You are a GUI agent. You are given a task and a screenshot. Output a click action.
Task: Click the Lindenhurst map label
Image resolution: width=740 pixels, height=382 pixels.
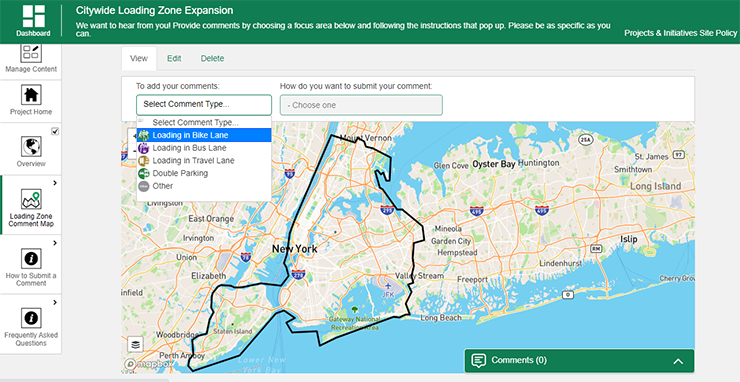561,263
